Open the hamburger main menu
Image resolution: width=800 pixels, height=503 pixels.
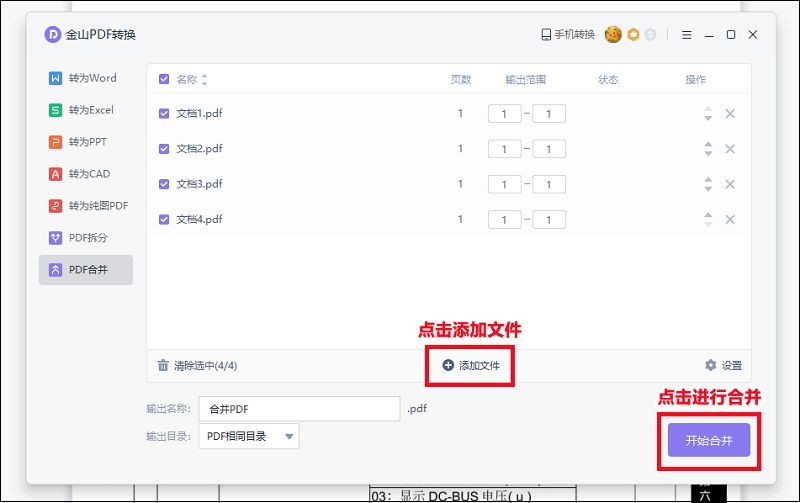(687, 35)
